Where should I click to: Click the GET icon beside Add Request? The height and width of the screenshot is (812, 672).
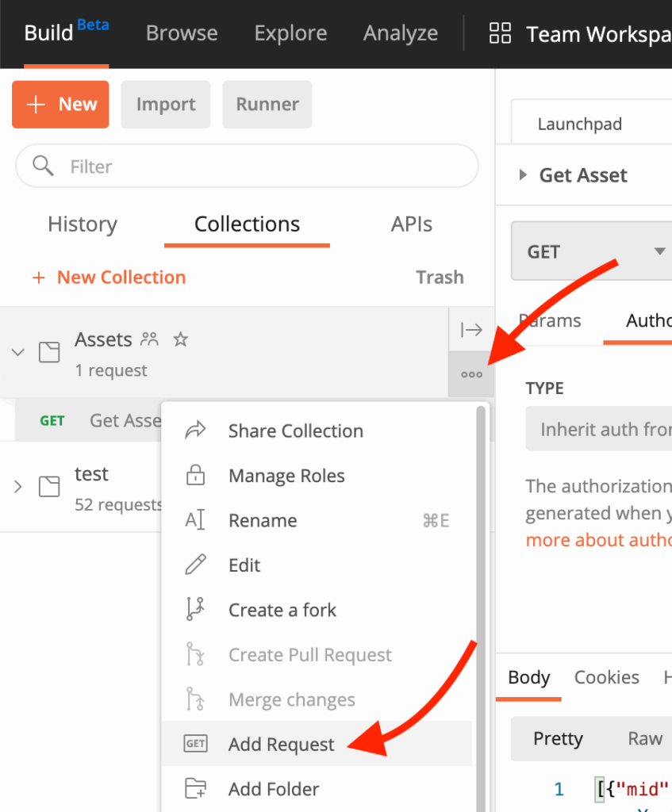197,744
